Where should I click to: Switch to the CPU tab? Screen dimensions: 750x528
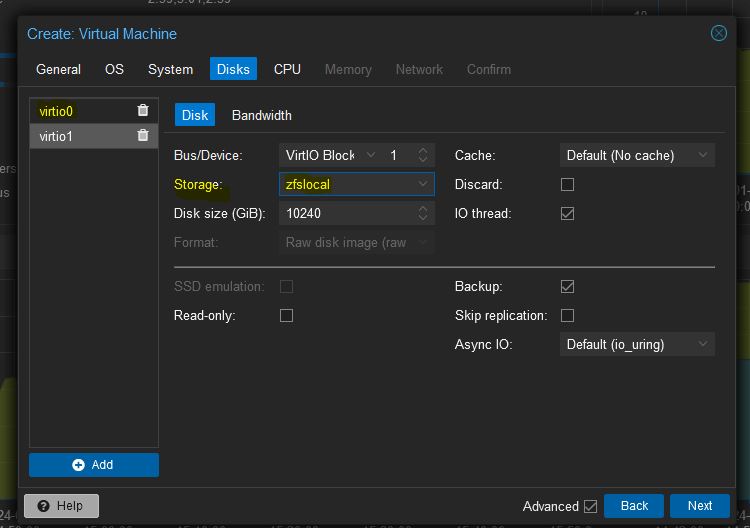(287, 69)
